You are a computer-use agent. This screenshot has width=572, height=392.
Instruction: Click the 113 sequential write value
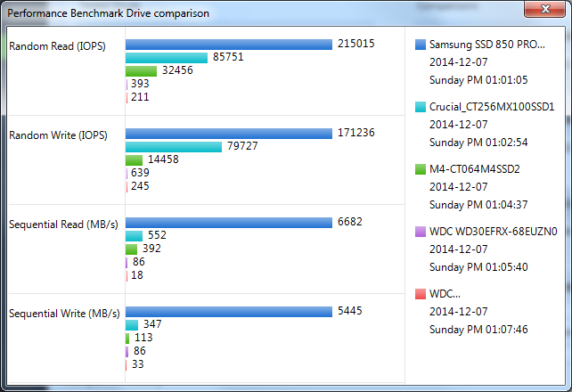[143, 338]
